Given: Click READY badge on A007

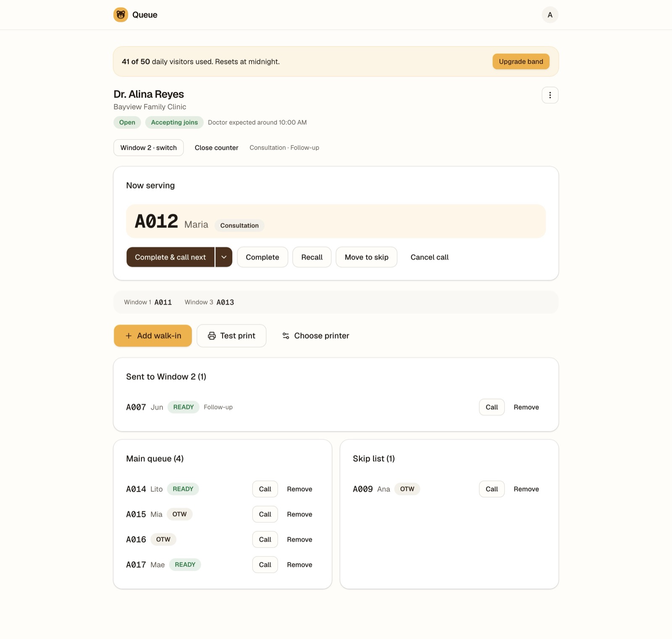Looking at the screenshot, I should [x=184, y=407].
